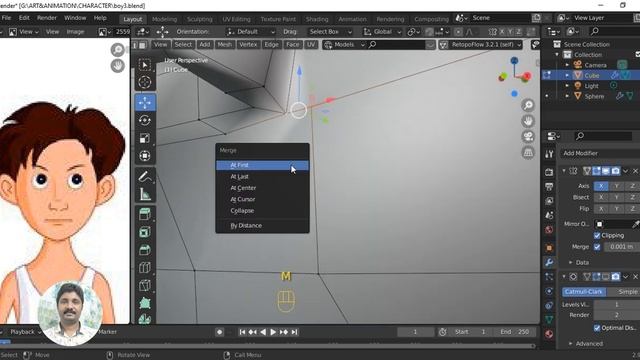
Task: Toggle the Clipping checkbox
Action: coord(597,236)
